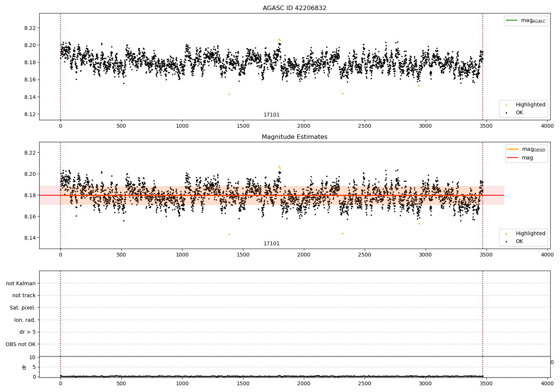
Task: Click the "500" x-tick under the top plot
Action: [121, 126]
